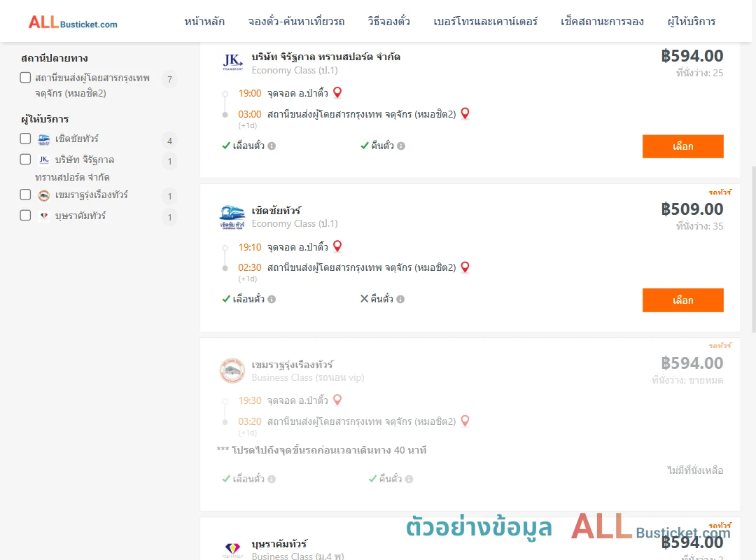Screen dimensions: 756x560
Task: Click the สถานีปลายทาง filter heading
Action: coord(54,58)
